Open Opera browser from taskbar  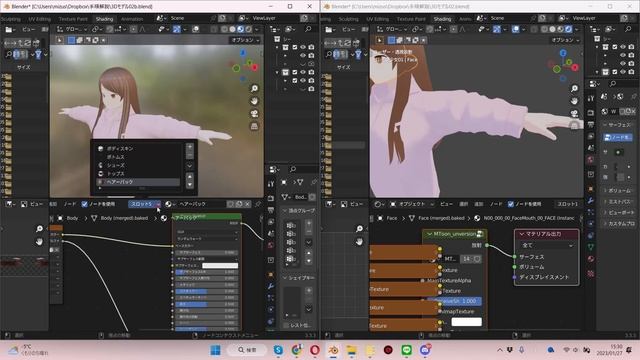click(315, 350)
